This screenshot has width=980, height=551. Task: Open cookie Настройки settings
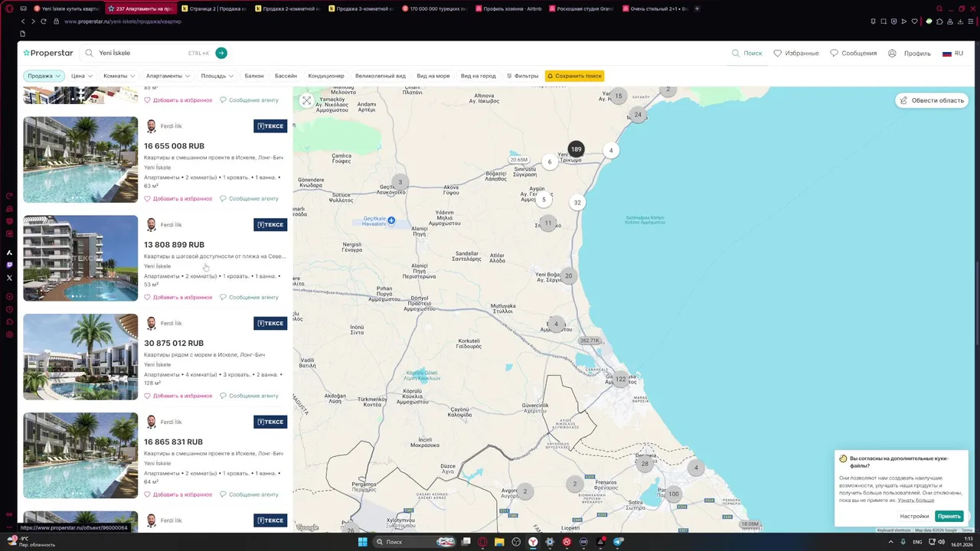(914, 517)
